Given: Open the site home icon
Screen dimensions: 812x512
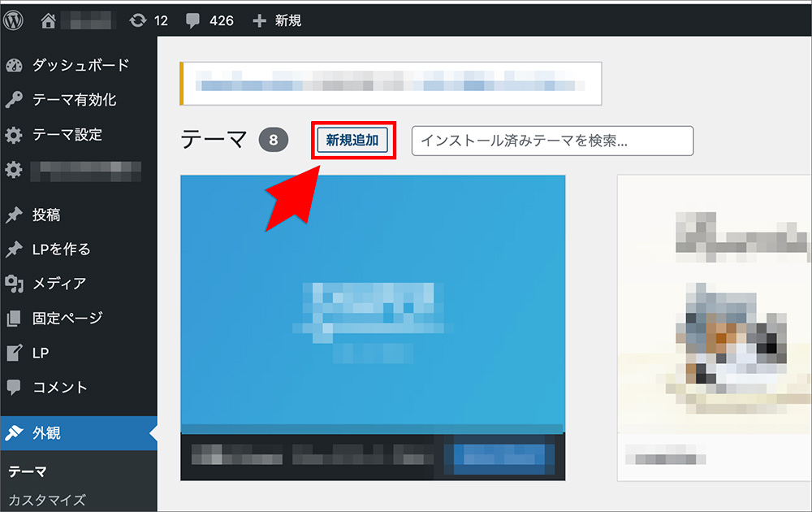Looking at the screenshot, I should tap(48, 20).
